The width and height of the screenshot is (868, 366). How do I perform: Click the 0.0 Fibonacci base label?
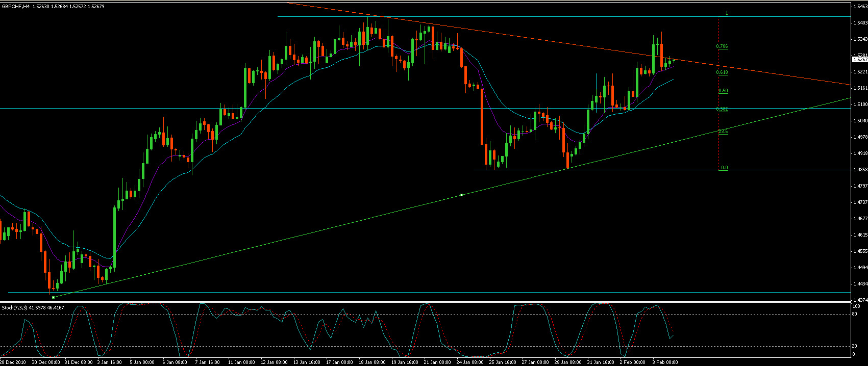[x=724, y=168]
